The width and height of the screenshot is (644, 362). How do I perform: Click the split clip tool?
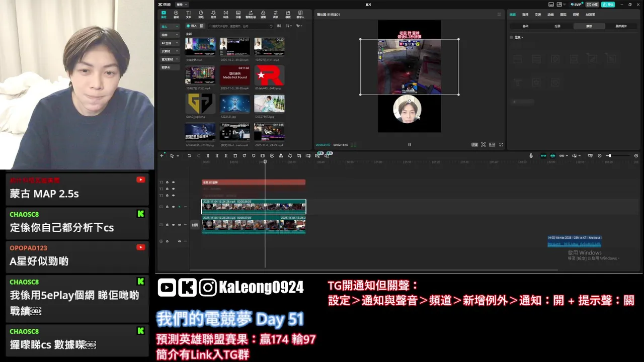[208, 156]
